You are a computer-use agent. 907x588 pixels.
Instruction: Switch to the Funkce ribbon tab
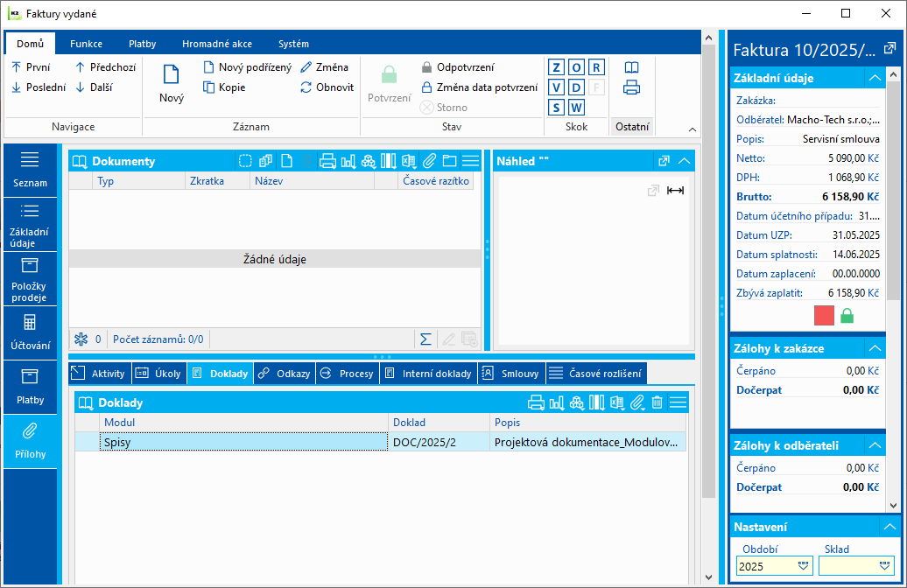[x=86, y=44]
